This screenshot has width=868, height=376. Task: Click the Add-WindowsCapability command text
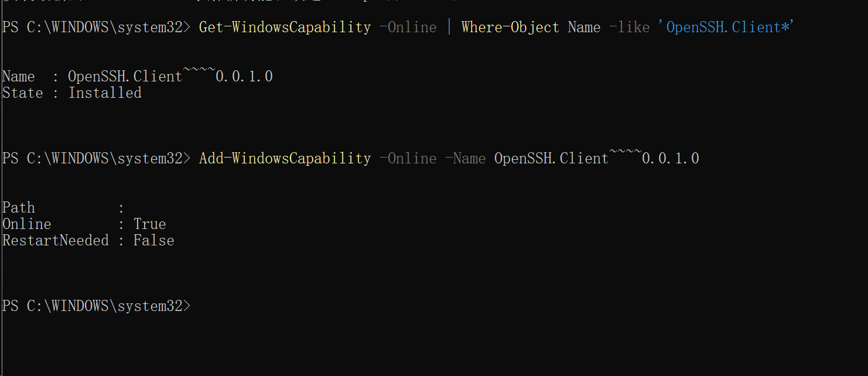click(x=285, y=158)
